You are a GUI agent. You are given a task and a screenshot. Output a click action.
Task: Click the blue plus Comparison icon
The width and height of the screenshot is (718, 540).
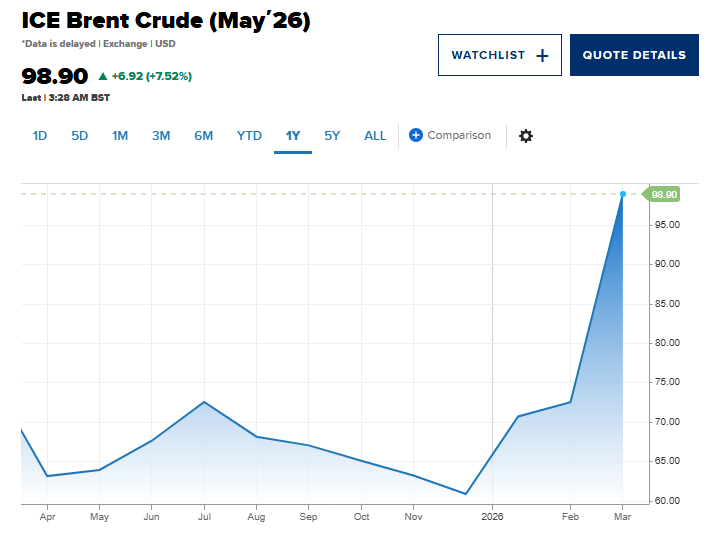(415, 135)
